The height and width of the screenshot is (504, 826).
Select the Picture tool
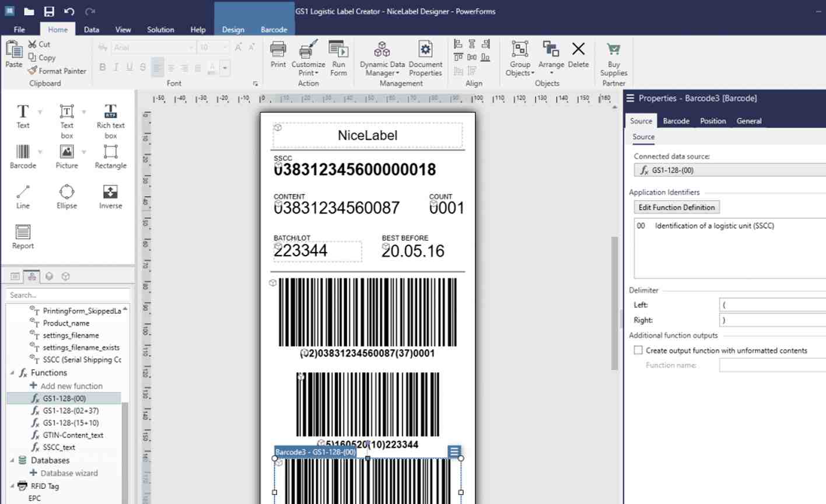tap(66, 157)
